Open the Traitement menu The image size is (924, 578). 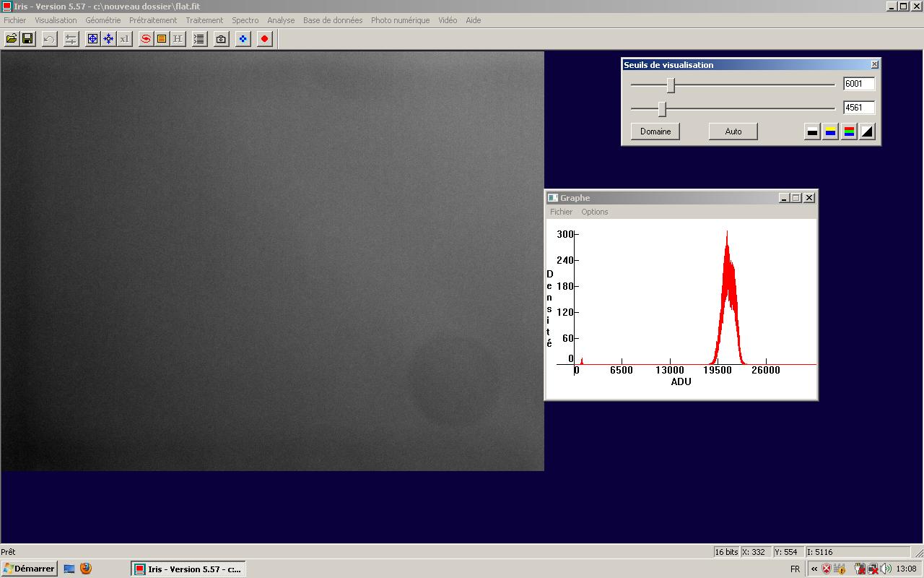pos(204,20)
